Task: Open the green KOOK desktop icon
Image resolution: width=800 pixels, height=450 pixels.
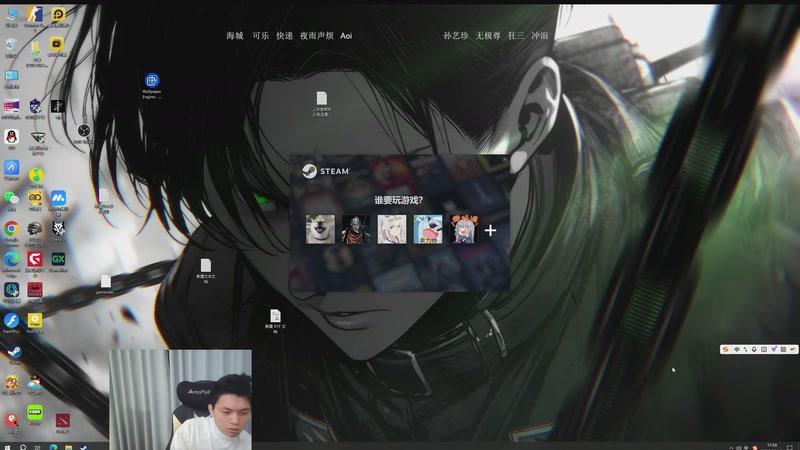Action: (x=35, y=415)
